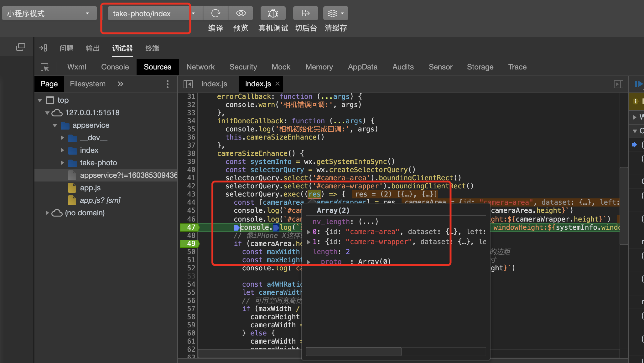
Task: Open the three-dot navigator options menu
Action: click(x=168, y=84)
